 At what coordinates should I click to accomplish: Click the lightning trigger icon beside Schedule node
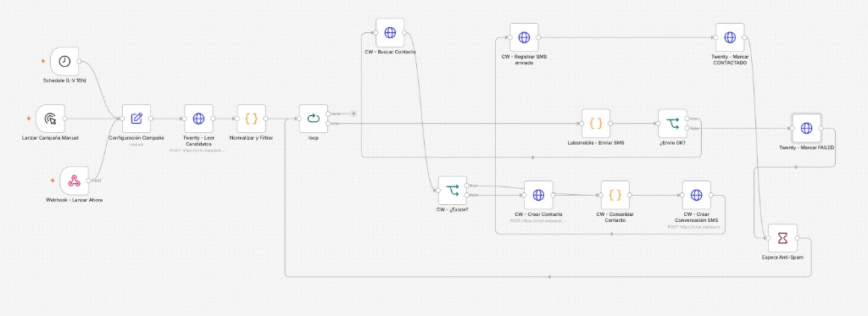(x=43, y=61)
